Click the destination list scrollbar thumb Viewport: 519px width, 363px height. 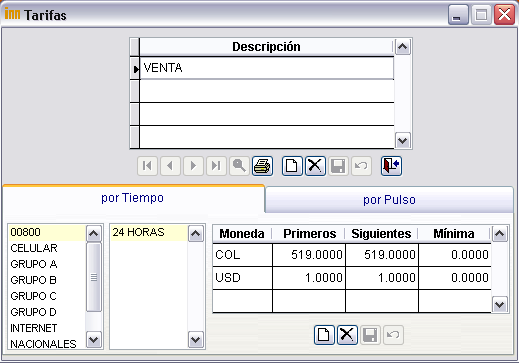click(94, 277)
